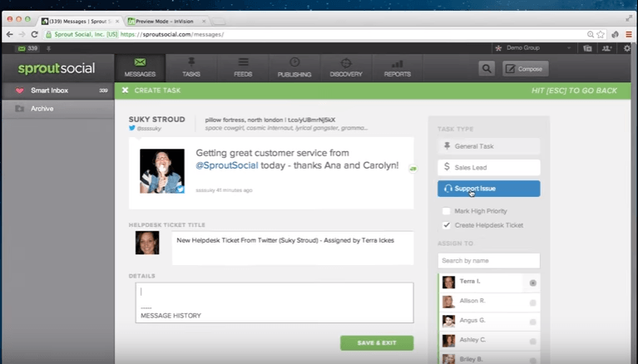Open Chrome hamburger menu
Viewport: 638px width, 364px height.
click(629, 35)
